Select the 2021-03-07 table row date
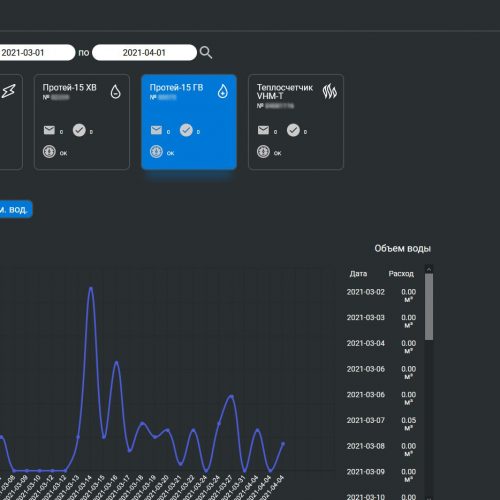Screen dimensions: 500x500 tap(366, 420)
